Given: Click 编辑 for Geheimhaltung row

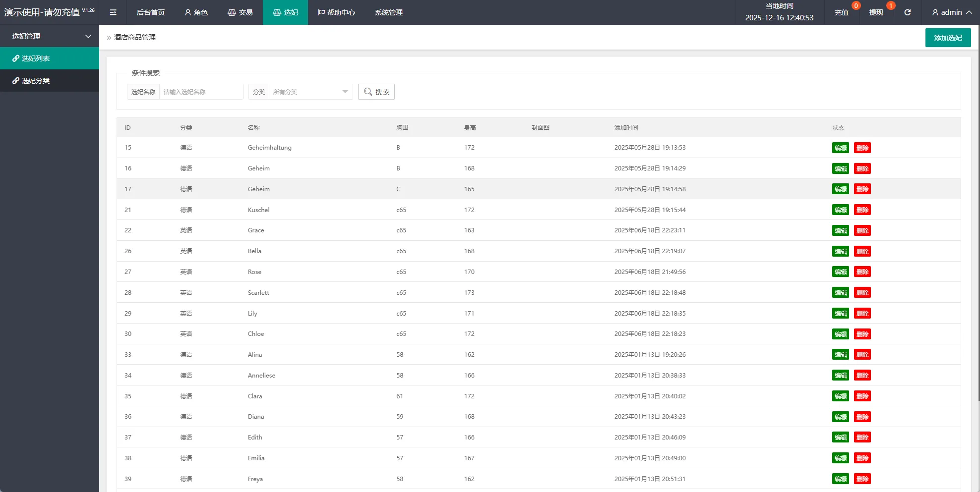Looking at the screenshot, I should pos(840,148).
